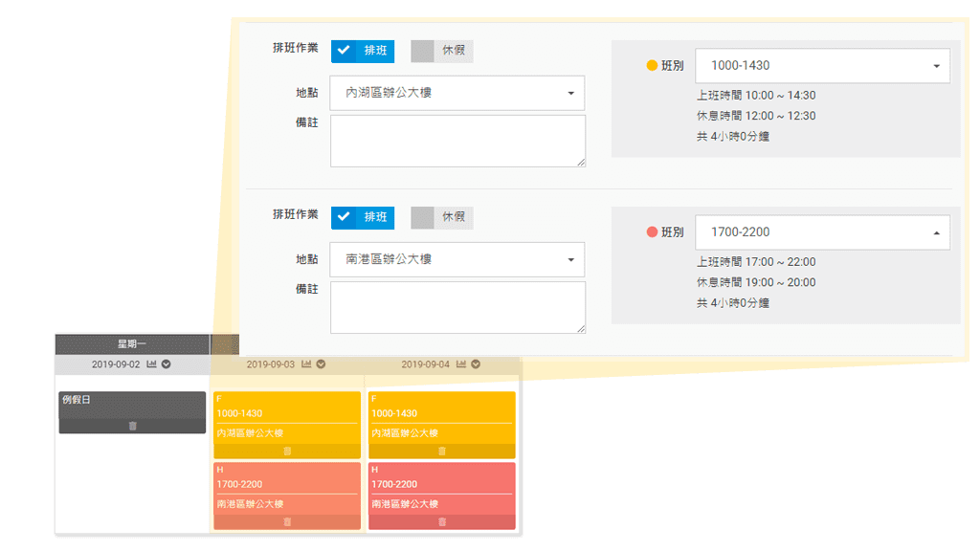Open the 地點 dropdown showing 南港區辦公大樓
Viewport: 980px width, 551px height.
[457, 259]
